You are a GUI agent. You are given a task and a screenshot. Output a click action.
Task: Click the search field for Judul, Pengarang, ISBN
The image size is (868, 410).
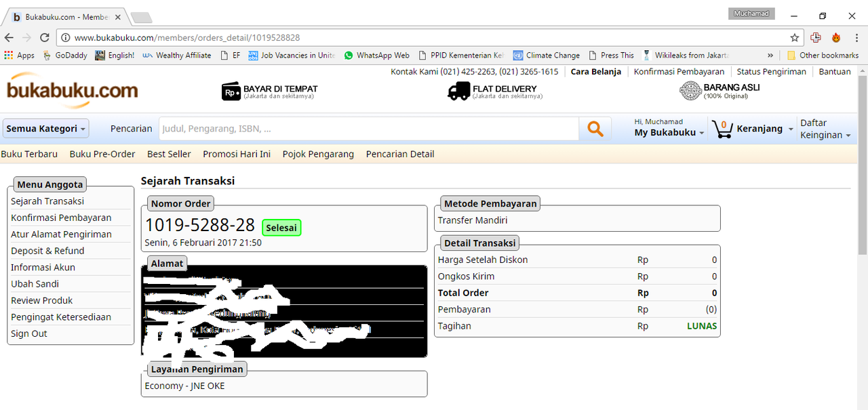click(x=369, y=129)
